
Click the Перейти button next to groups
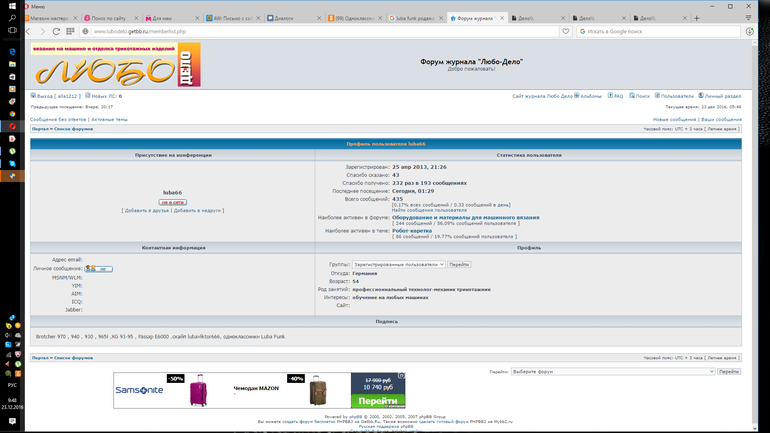pyautogui.click(x=459, y=264)
